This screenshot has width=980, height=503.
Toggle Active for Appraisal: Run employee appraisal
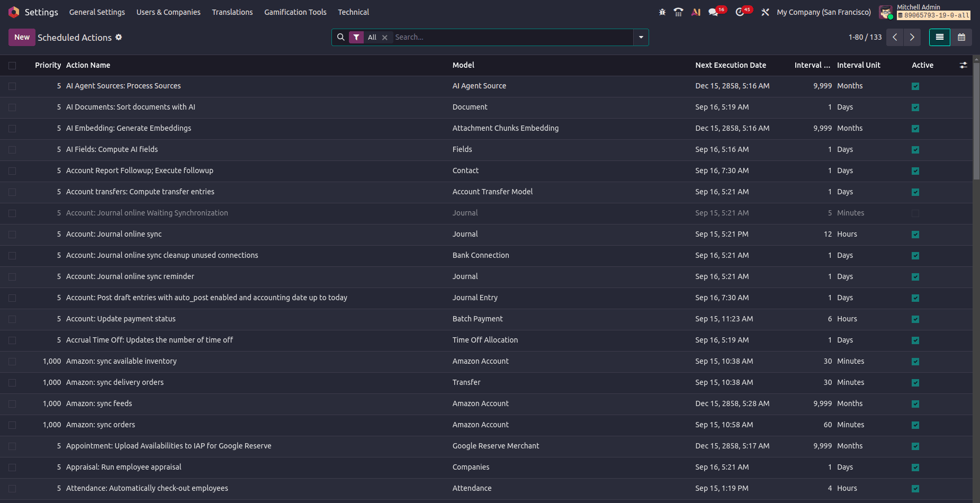[915, 468]
